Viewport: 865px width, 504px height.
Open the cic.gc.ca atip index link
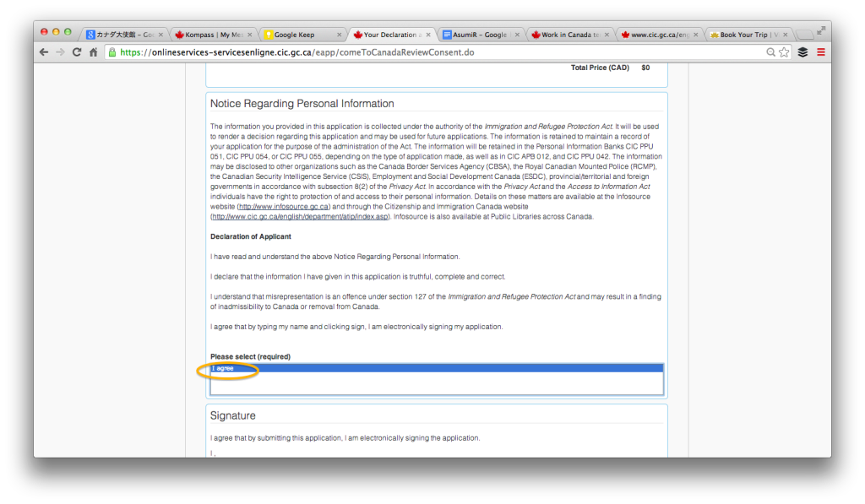pyautogui.click(x=300, y=217)
